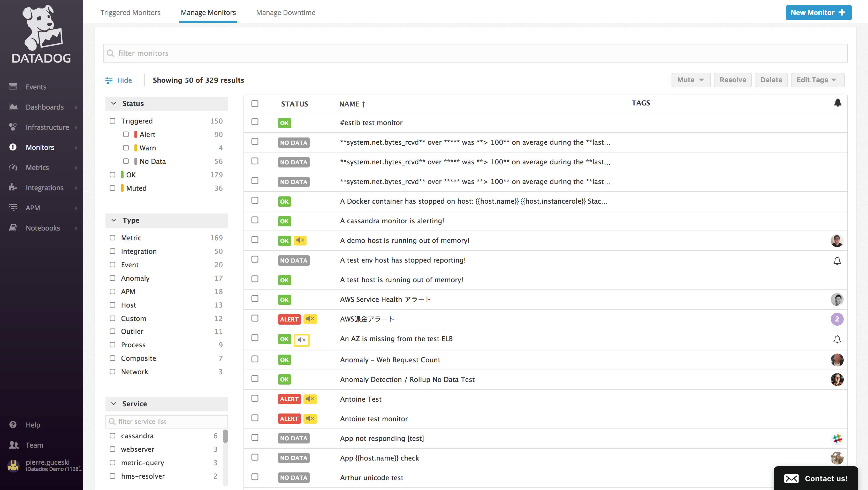
Task: Check the Triggered status filter
Action: click(112, 121)
